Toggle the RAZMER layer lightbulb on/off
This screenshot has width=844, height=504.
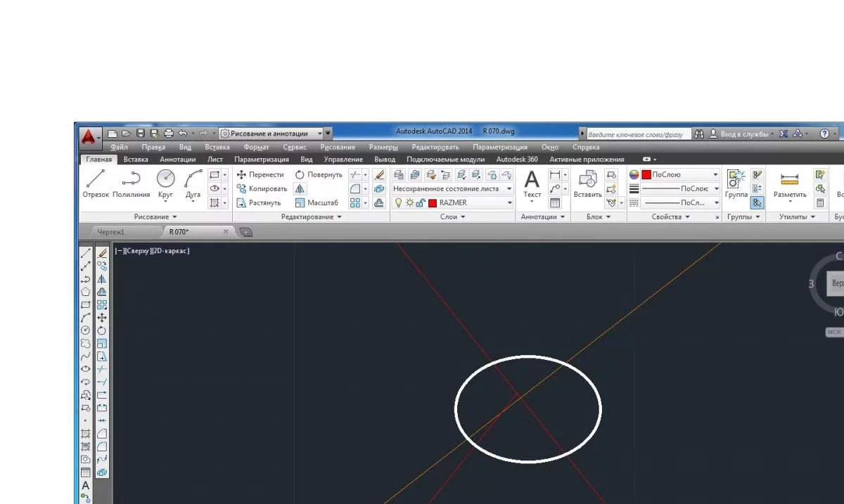398,202
